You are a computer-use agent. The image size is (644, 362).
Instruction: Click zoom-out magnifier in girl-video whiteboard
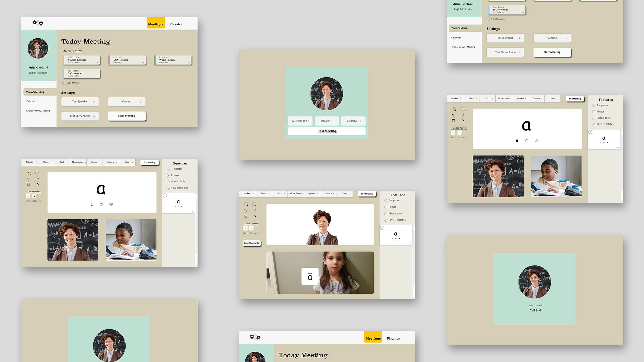254,204
